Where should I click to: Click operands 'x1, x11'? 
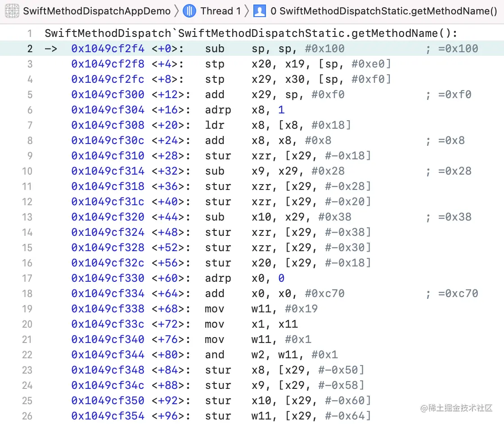point(274,324)
